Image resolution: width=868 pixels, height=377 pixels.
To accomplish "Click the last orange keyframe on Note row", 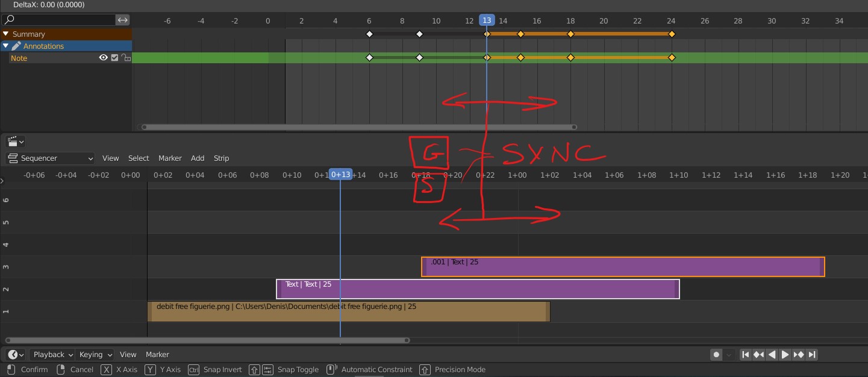I will click(672, 58).
